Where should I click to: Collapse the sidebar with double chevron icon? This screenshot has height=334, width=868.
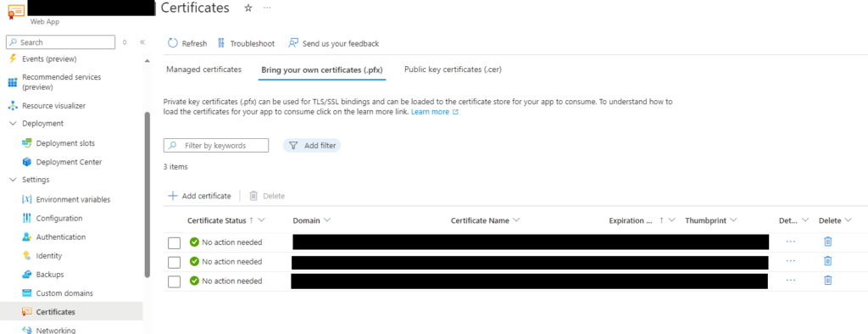[142, 42]
